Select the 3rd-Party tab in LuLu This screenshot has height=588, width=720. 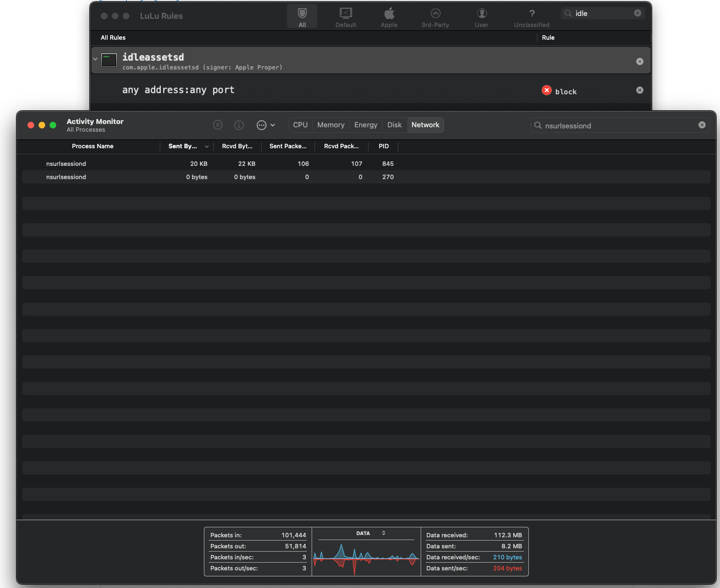435,17
